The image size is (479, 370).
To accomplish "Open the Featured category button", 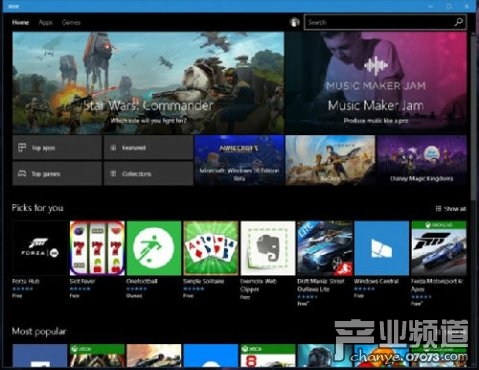I will (x=148, y=147).
